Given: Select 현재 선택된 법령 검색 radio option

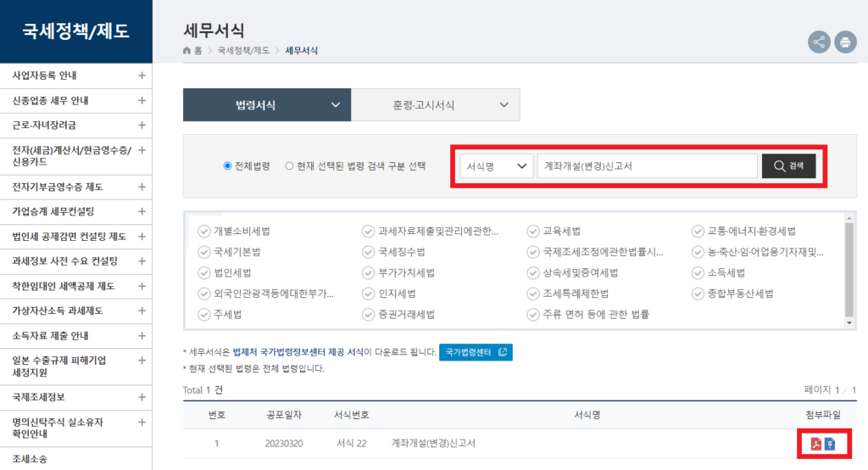Looking at the screenshot, I should pos(289,166).
